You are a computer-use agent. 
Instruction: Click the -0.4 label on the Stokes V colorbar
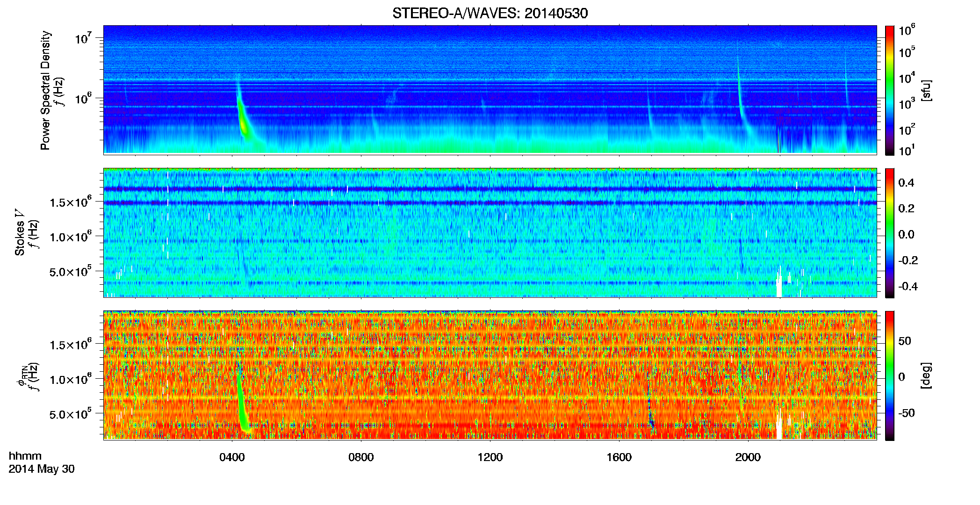click(908, 286)
